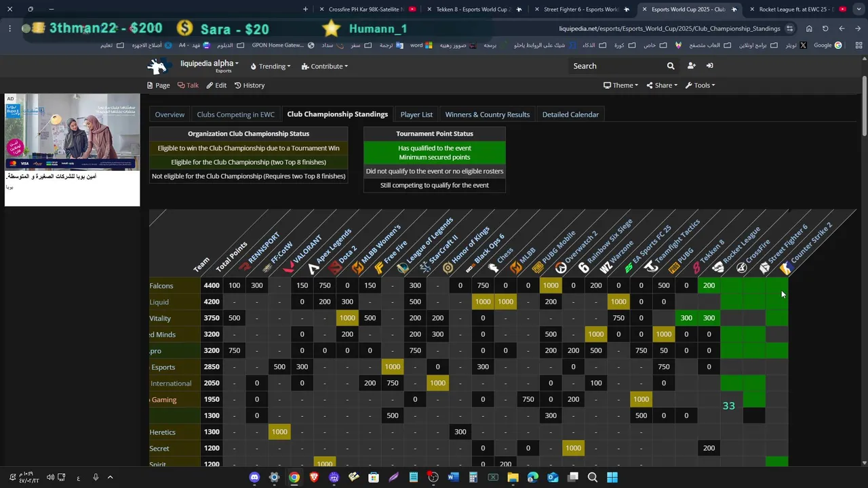Click the Edit link
The height and width of the screenshot is (488, 868).
click(x=217, y=85)
